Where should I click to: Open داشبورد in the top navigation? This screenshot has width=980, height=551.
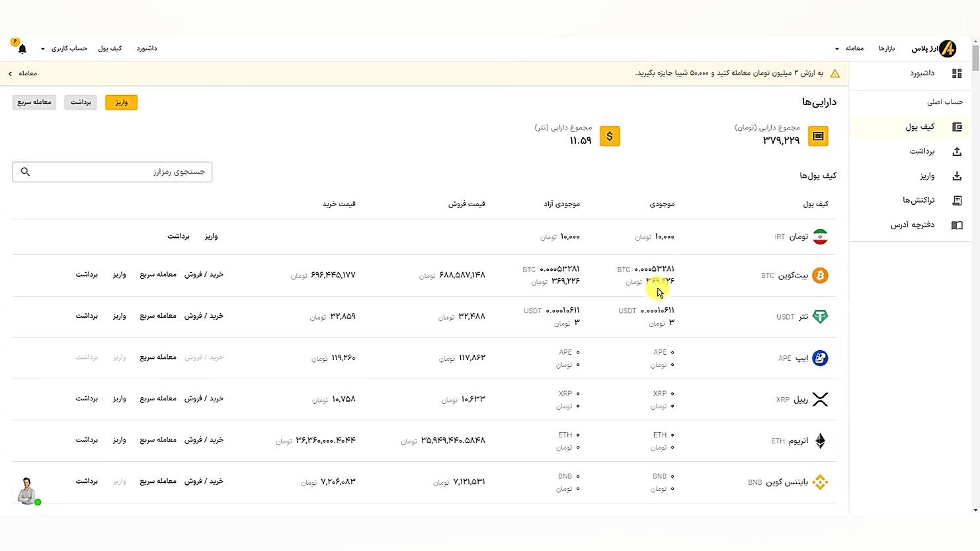coord(147,48)
